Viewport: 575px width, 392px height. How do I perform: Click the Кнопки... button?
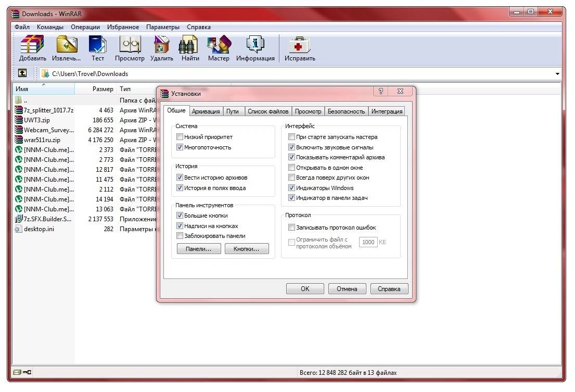click(247, 249)
